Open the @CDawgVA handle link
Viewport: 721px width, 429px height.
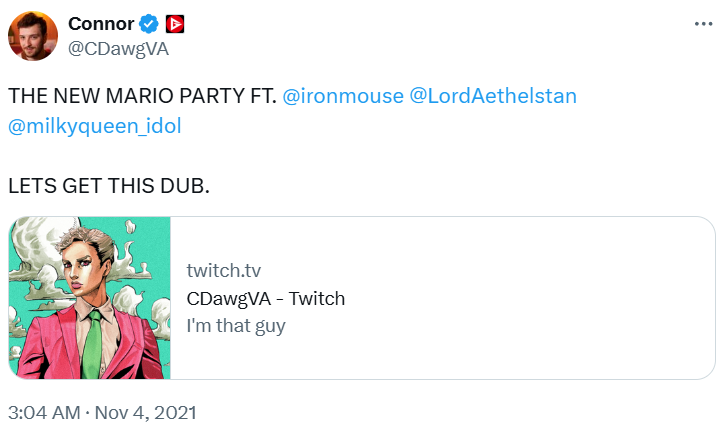[119, 49]
